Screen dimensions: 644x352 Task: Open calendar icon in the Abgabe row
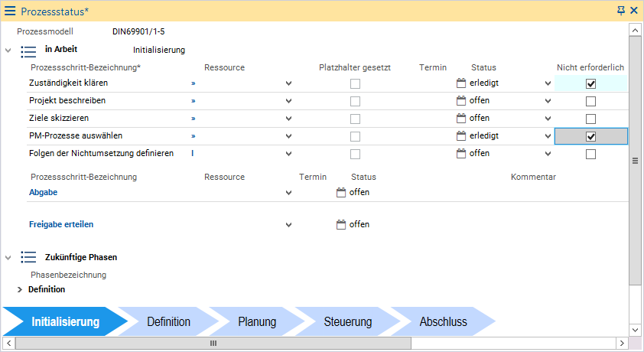[341, 193]
